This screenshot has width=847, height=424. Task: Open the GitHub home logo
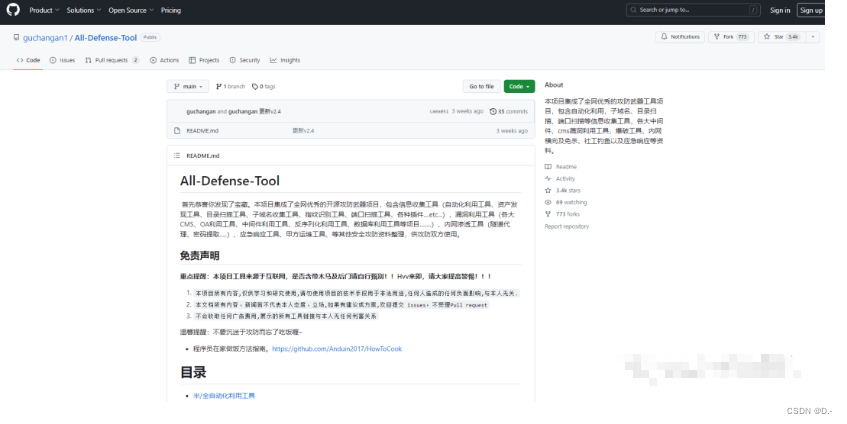pyautogui.click(x=13, y=10)
